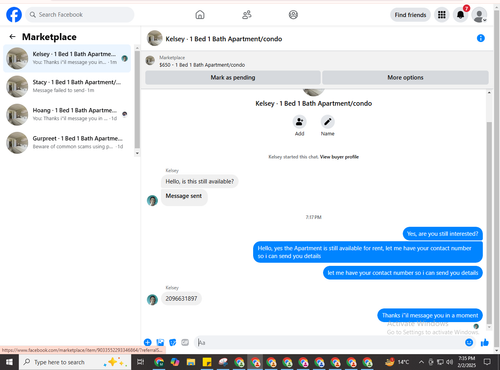Open the plus more-actions icon
Screen dimensions: 500x370
click(148, 342)
